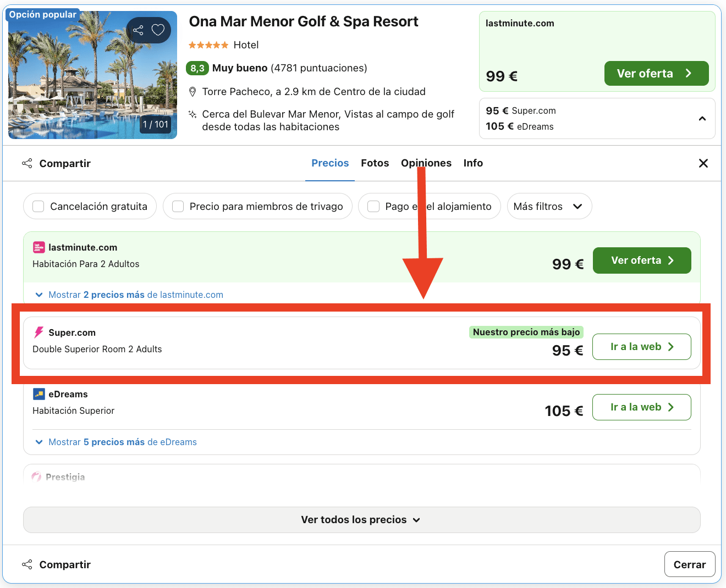Click share icon next to top Compartir

tap(27, 163)
